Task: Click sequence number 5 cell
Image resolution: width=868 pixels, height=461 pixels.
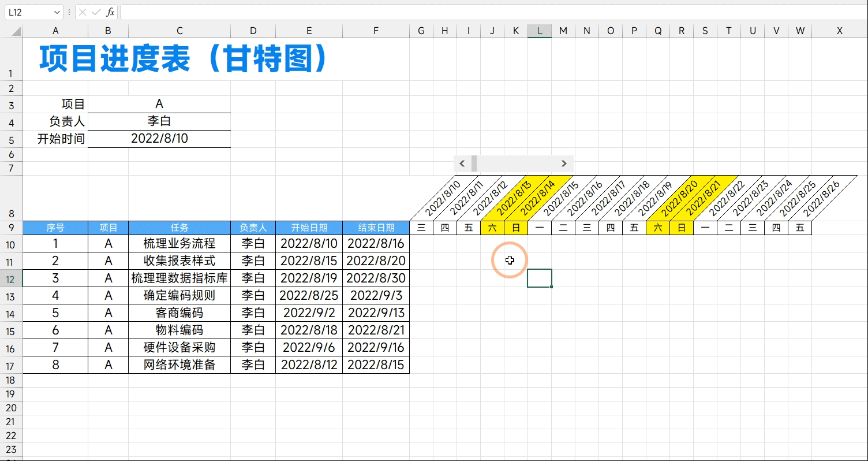Action: [55, 313]
